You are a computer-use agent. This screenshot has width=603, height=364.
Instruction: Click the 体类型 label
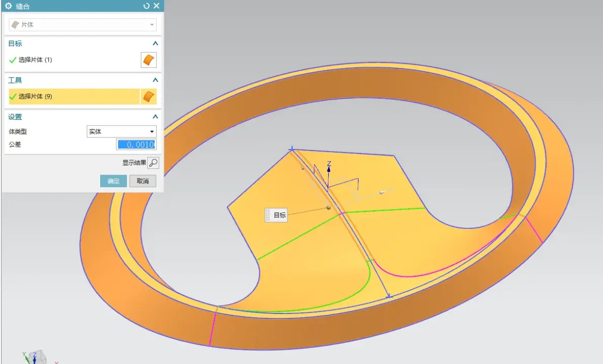[x=18, y=131]
